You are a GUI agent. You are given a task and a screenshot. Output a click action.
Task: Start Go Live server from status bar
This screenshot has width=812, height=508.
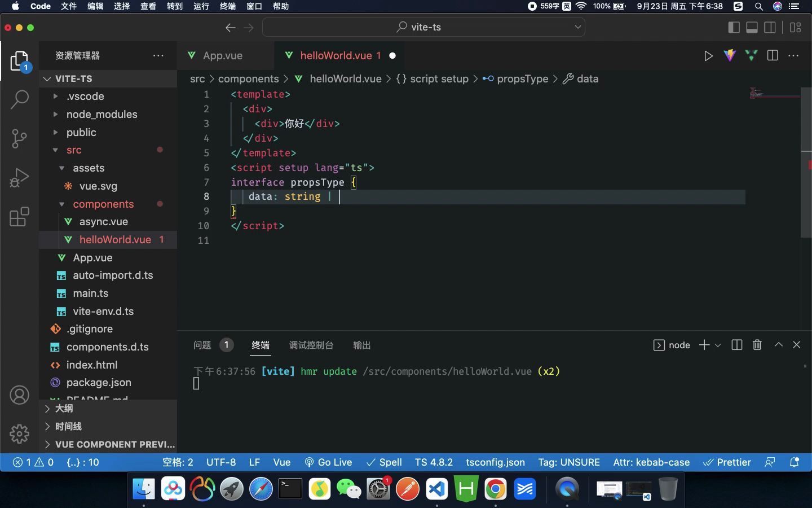(328, 462)
